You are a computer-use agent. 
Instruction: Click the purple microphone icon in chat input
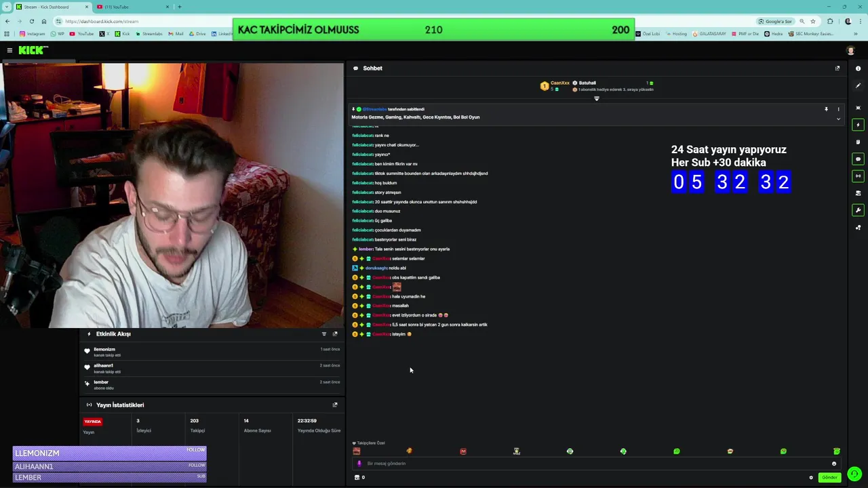click(359, 464)
